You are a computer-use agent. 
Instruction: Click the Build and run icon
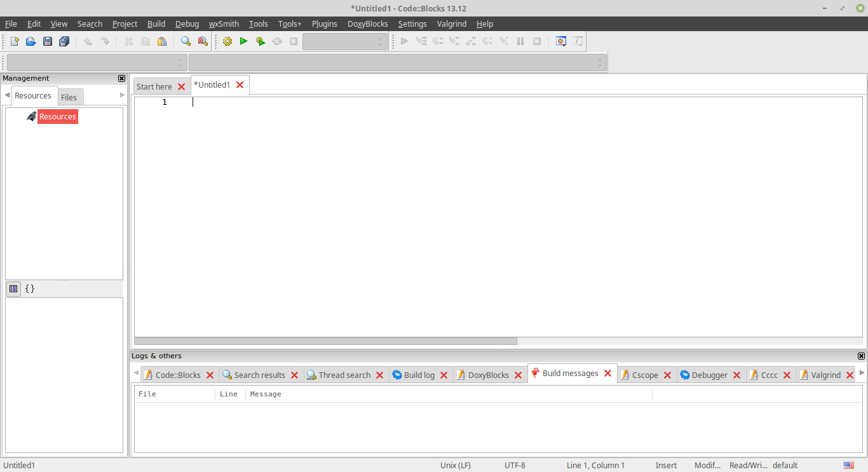coord(261,41)
